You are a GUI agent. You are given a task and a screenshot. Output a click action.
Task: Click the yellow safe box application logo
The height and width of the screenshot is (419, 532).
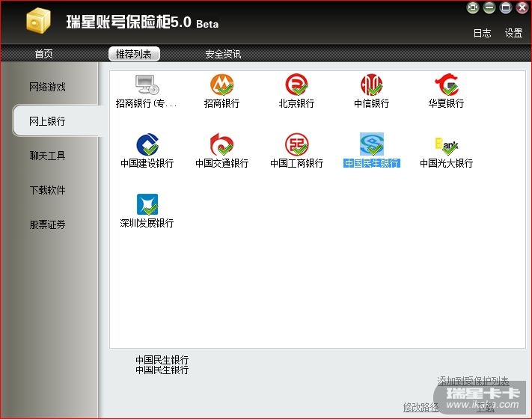[x=39, y=21]
